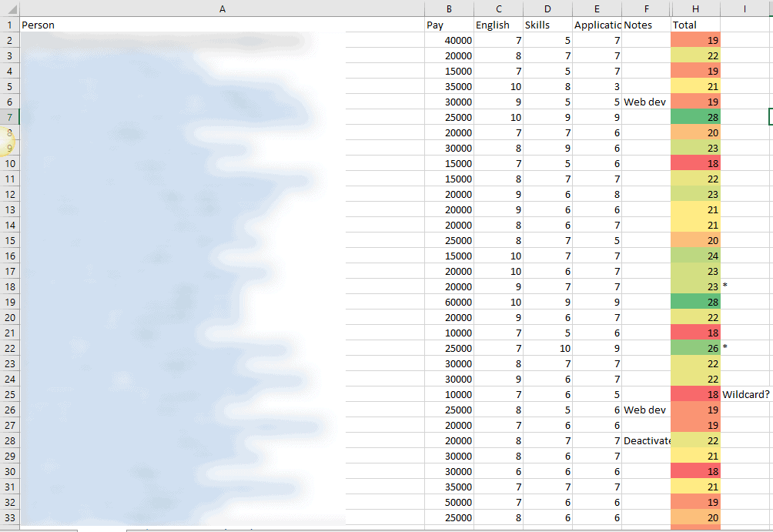Screen dimensions: 773x532
Task: Click Total 23 in row 17
Action: coord(695,271)
